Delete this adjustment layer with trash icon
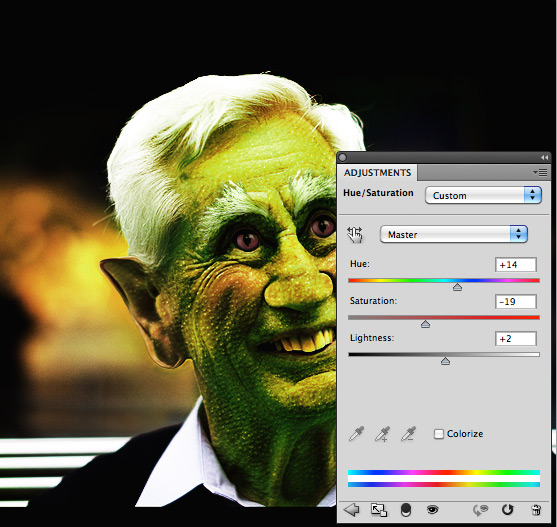 click(536, 510)
